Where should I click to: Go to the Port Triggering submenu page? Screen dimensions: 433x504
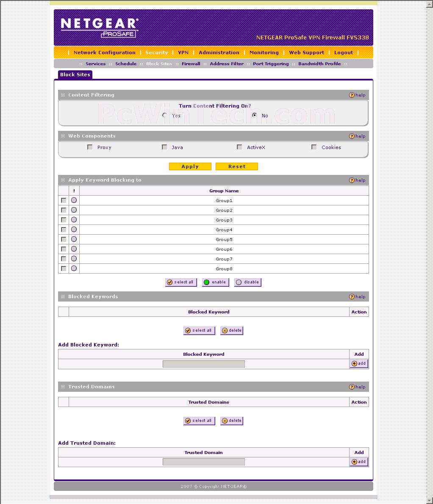pos(271,64)
